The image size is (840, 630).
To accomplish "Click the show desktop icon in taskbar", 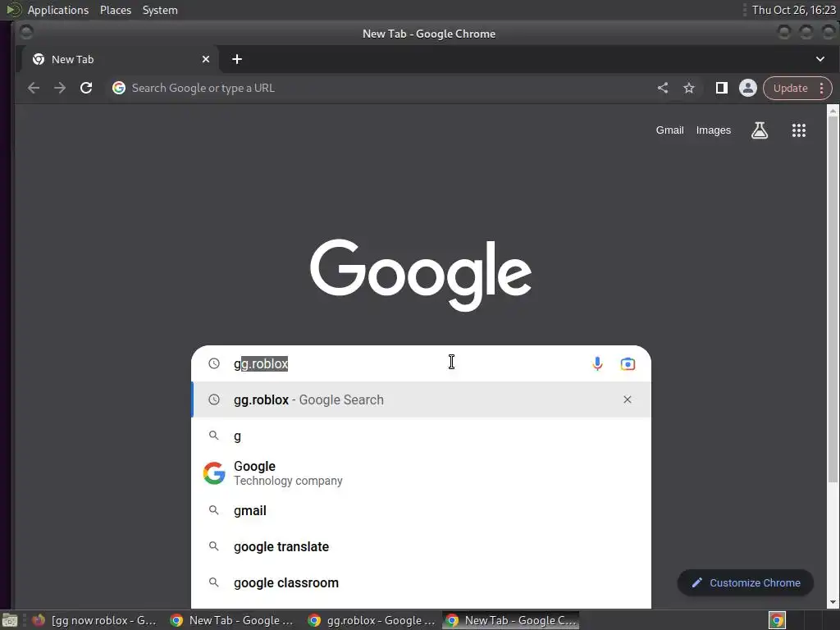I will point(10,620).
